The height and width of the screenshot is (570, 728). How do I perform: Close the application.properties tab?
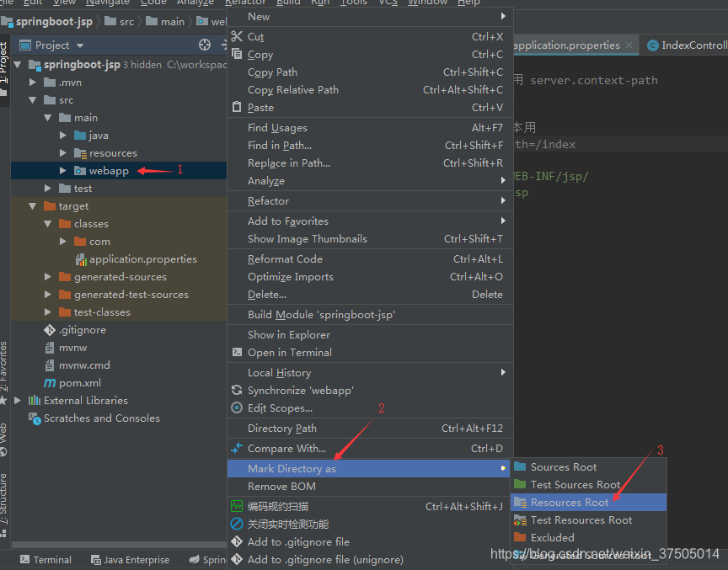coord(629,45)
